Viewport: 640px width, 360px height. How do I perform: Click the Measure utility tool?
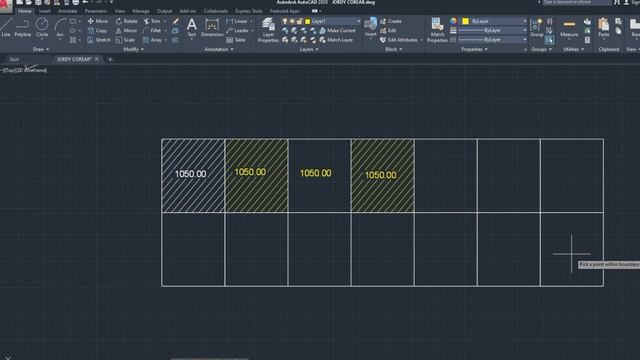(x=569, y=27)
